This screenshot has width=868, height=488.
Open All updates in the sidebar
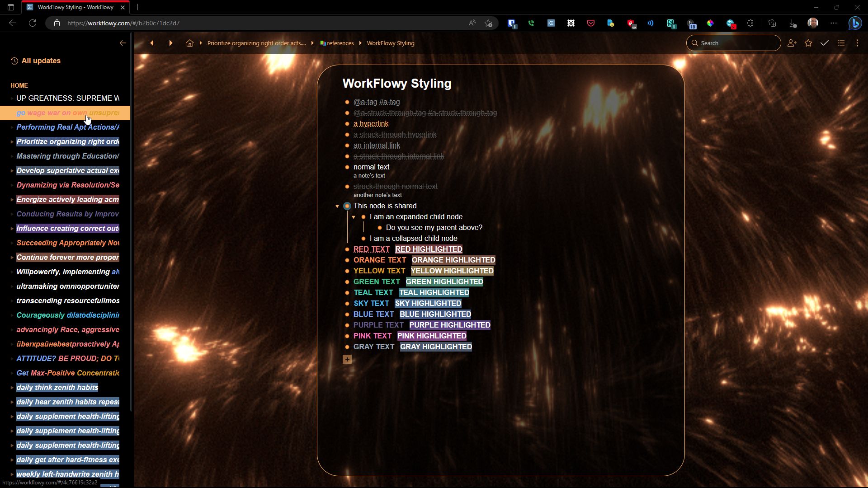[41, 61]
